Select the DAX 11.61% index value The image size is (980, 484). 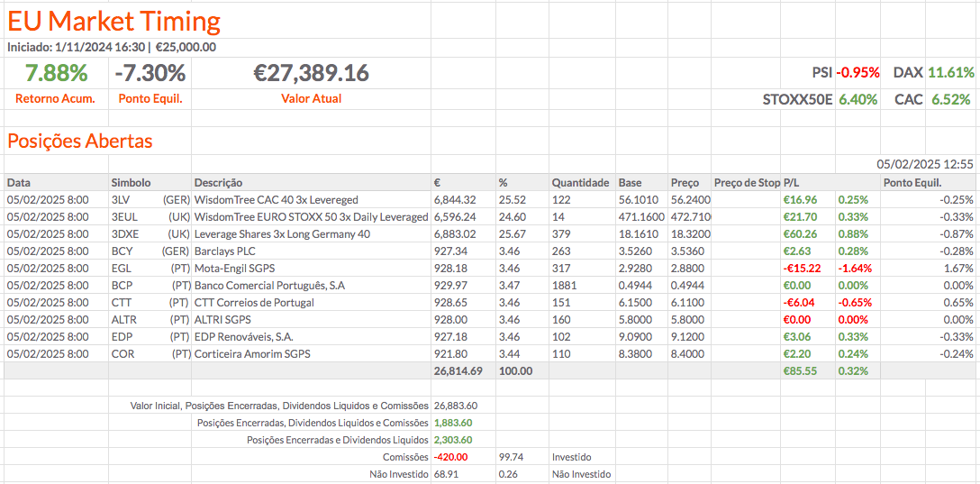pyautogui.click(x=951, y=73)
